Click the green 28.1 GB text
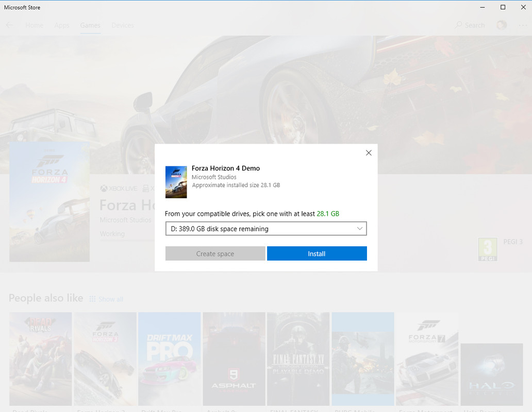 click(x=328, y=214)
